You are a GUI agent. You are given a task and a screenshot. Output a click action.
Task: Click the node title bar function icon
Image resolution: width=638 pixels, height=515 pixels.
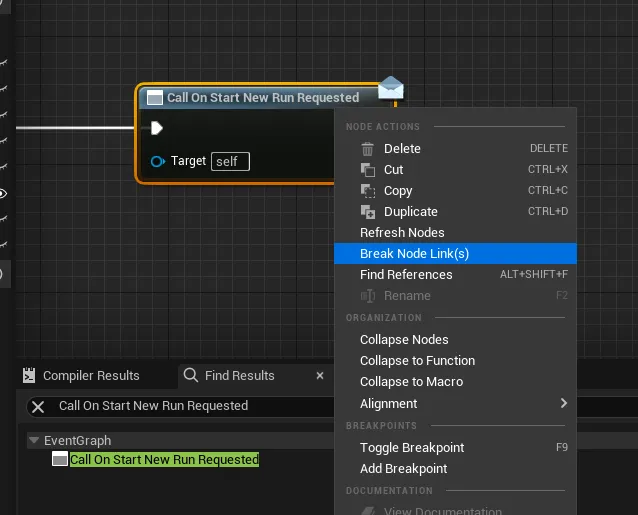pyautogui.click(x=155, y=98)
